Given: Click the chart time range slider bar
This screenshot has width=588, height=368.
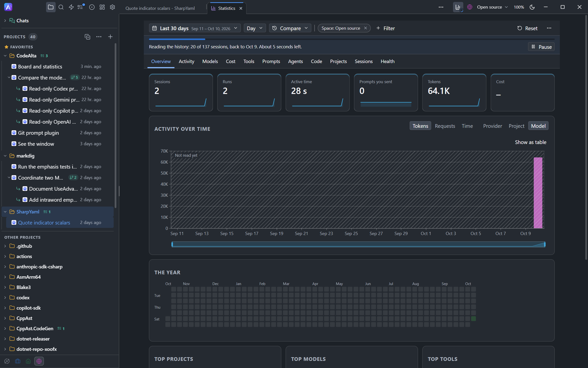Looking at the screenshot, I should point(358,244).
